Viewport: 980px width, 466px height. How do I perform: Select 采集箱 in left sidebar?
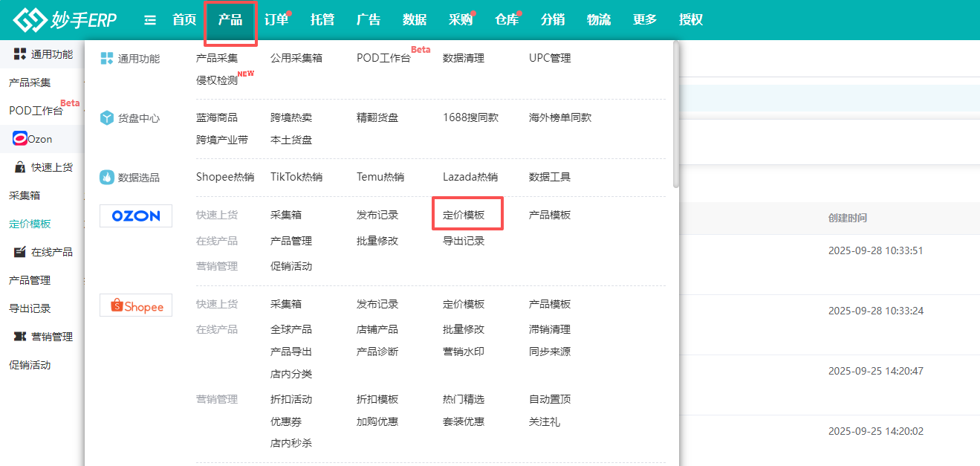(x=25, y=195)
